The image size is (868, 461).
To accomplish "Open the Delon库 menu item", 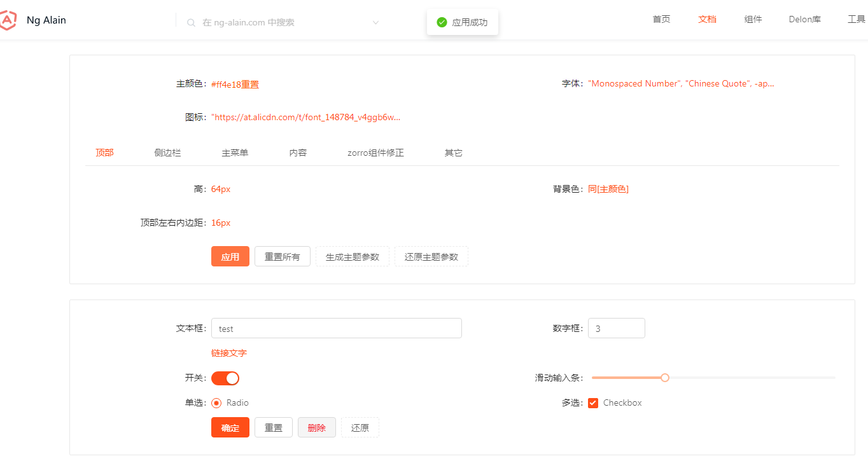I will tap(804, 19).
